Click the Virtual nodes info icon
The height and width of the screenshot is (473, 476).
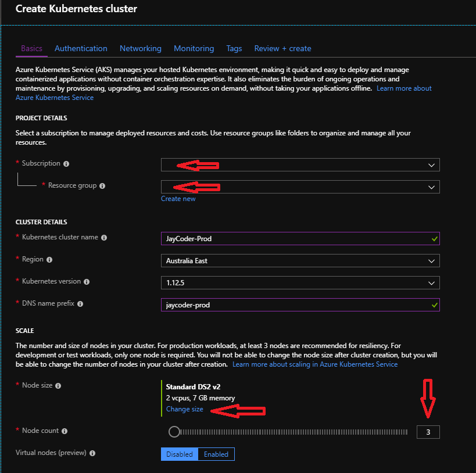92,453
